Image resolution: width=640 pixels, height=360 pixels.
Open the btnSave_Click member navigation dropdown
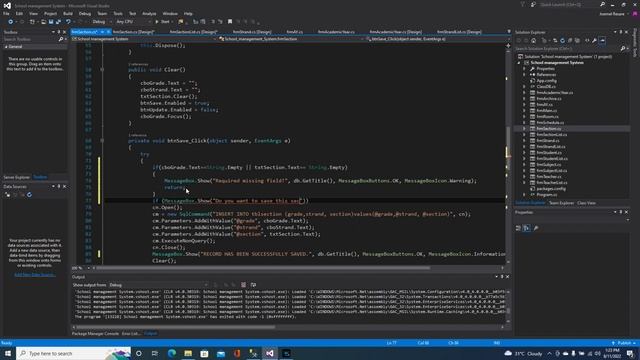click(436, 39)
